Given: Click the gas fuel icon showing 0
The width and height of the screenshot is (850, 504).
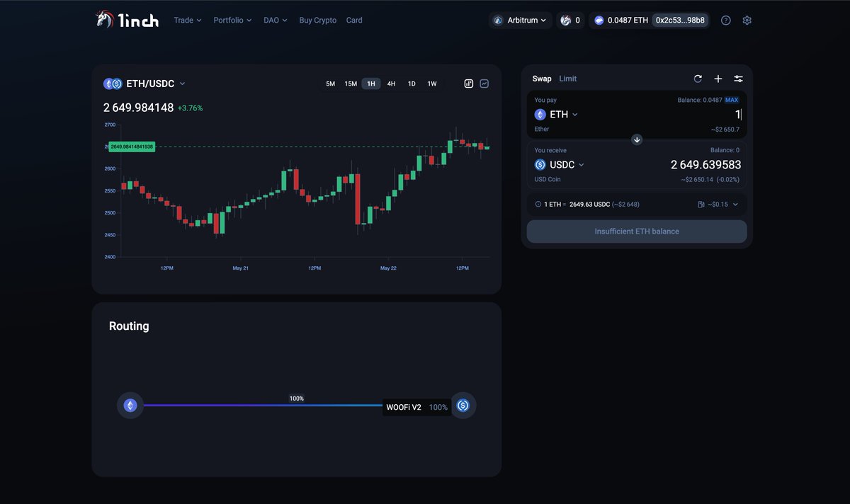Looking at the screenshot, I should click(x=570, y=20).
